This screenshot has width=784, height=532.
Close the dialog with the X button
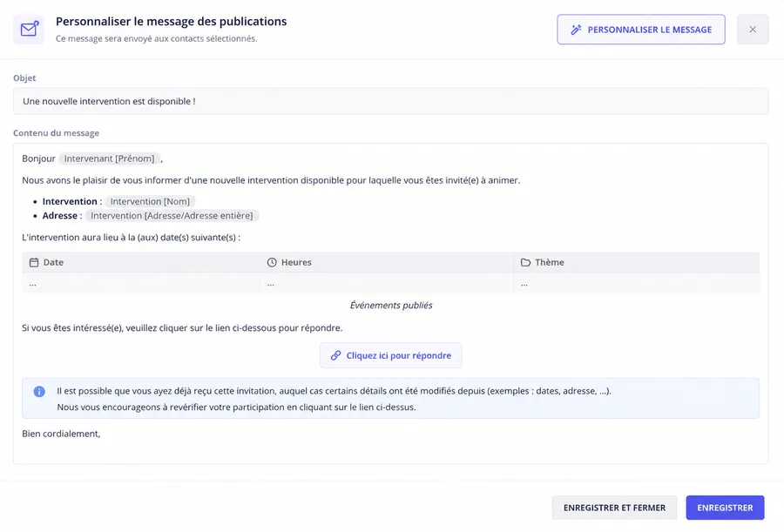pos(753,30)
